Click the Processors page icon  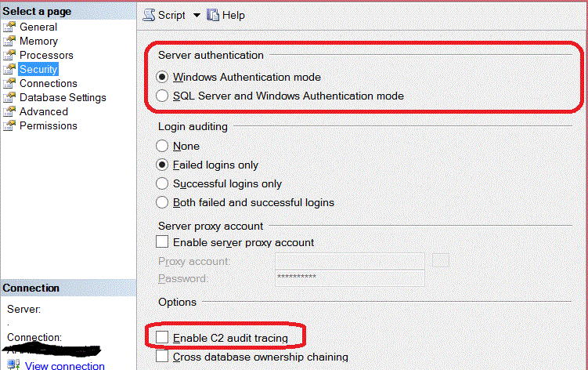pyautogui.click(x=9, y=56)
